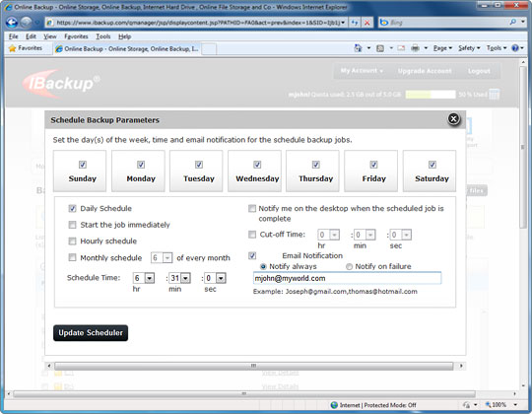Open the My Account menu
Viewport: 532px width, 414px height.
click(362, 71)
